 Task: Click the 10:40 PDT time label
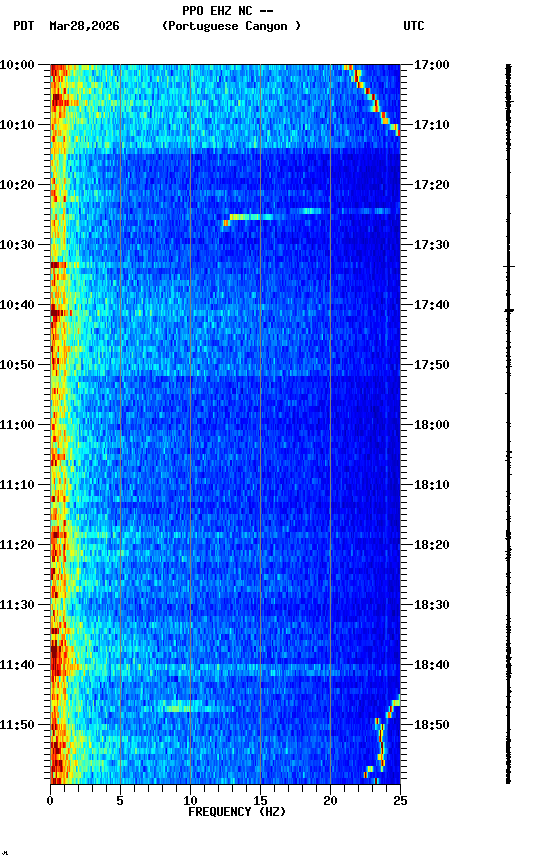[x=17, y=305]
